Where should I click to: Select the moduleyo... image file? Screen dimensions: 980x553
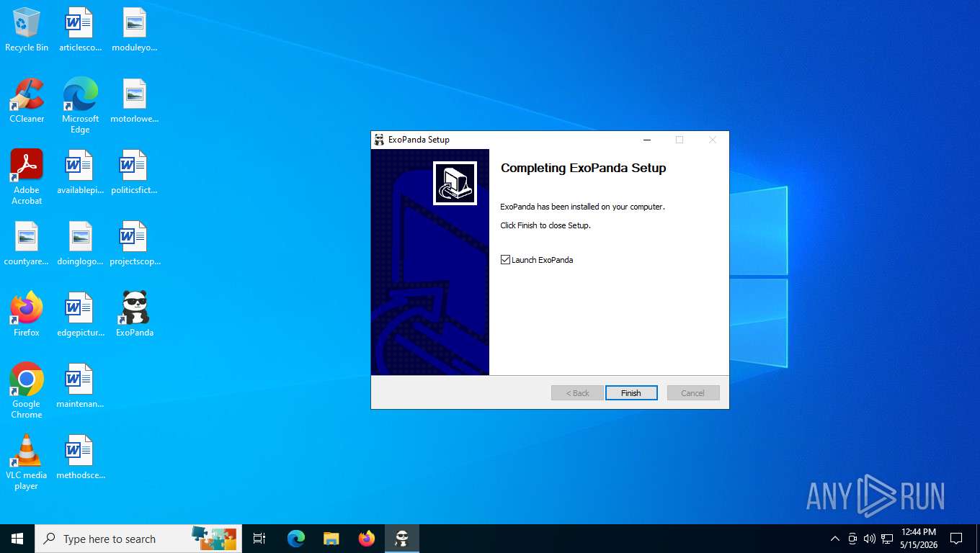(135, 30)
